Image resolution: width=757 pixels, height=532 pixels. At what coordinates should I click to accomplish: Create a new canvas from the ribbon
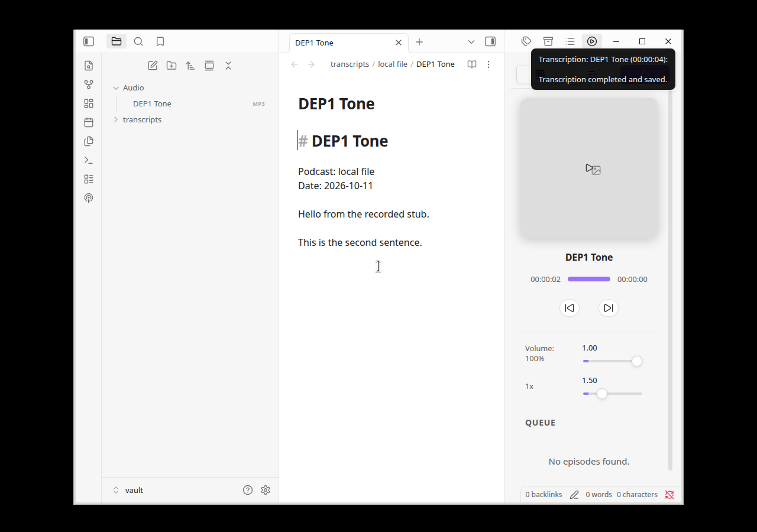pos(89,103)
